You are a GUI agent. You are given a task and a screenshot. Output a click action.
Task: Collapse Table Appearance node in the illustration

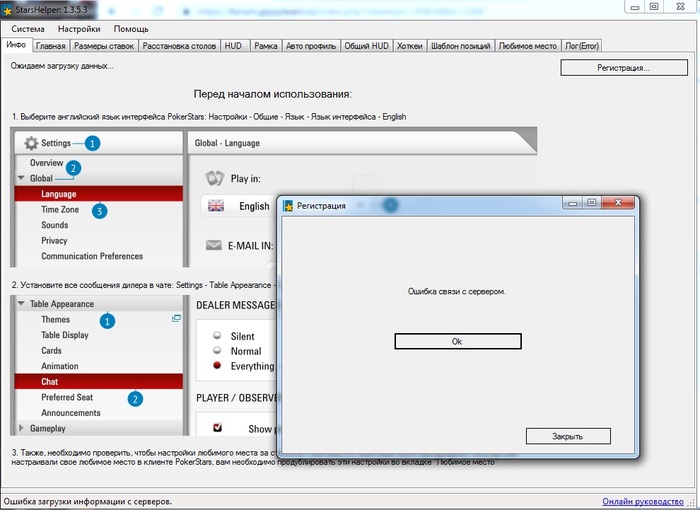pos(21,303)
